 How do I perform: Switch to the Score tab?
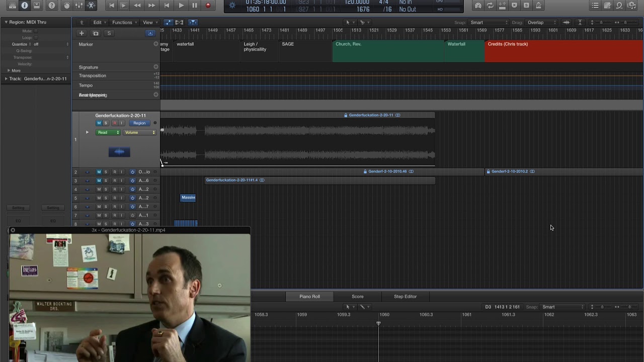358,297
